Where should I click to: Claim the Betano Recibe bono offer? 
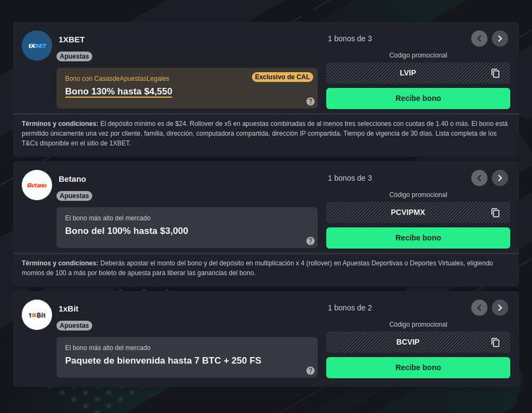418,237
